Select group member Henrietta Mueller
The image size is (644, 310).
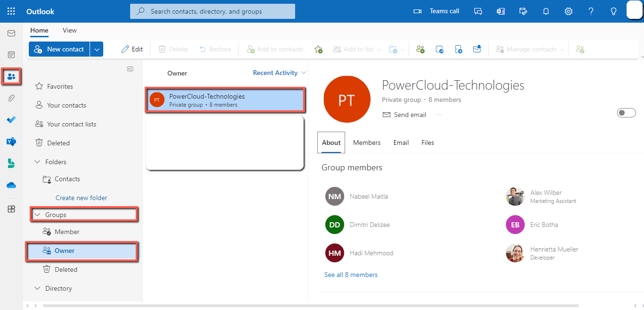pos(542,253)
